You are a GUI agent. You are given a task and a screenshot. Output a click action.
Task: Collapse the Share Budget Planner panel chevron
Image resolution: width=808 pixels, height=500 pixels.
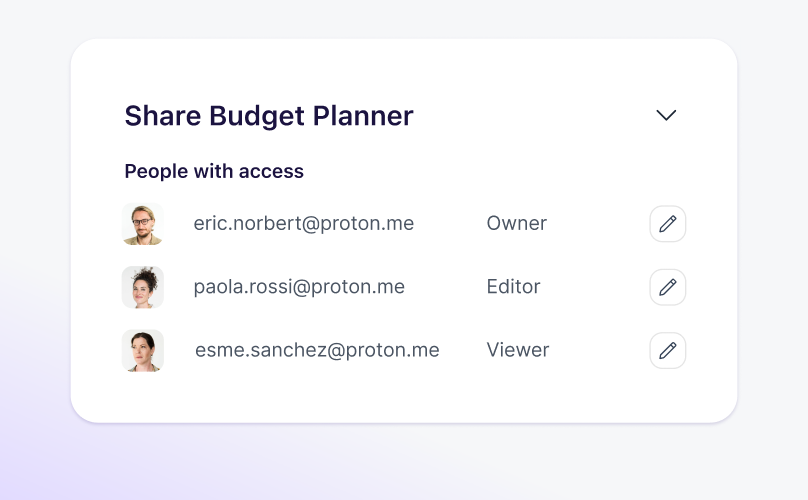pos(666,115)
